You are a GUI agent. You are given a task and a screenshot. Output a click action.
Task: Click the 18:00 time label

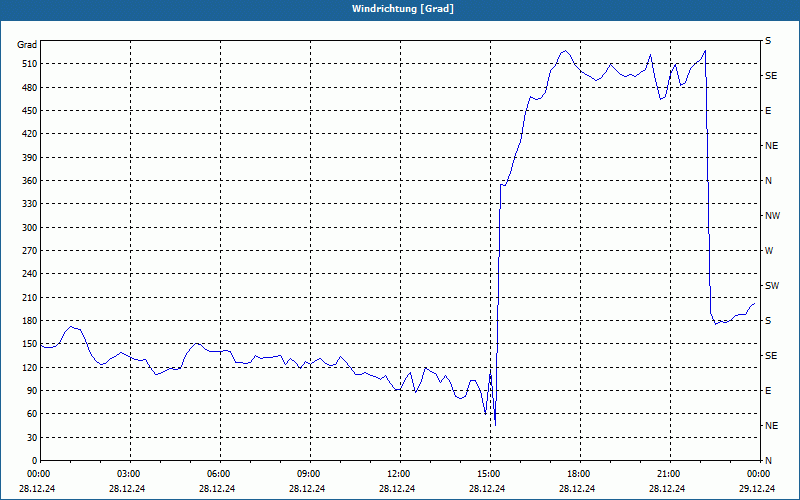[578, 474]
